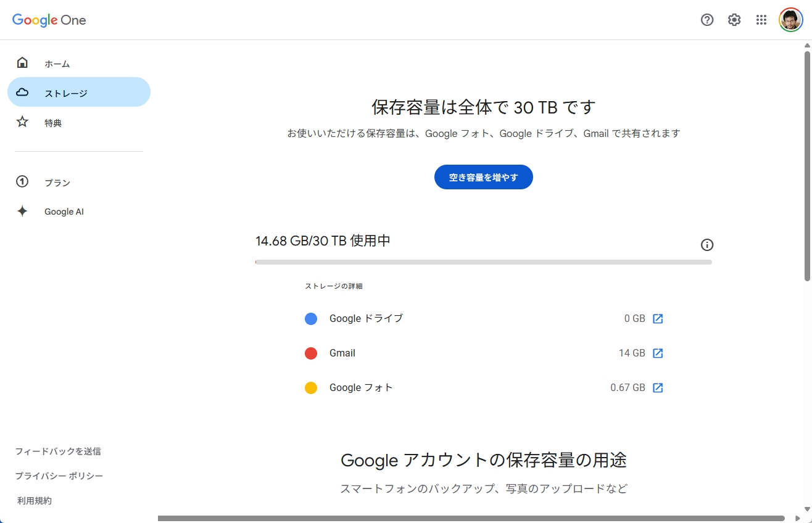Click the blue Google ドライブ color dot

[311, 319]
